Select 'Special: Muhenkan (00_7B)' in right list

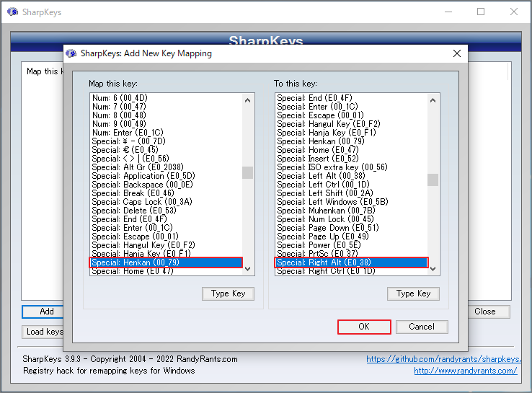[351, 211]
